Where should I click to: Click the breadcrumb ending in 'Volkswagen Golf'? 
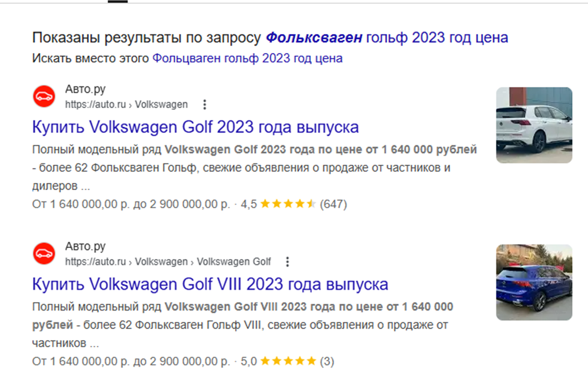point(168,262)
